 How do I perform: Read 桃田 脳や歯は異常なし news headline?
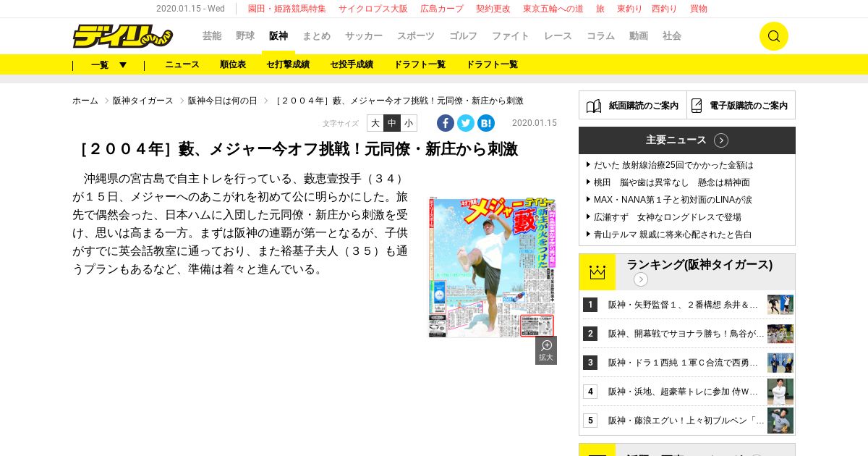672,182
